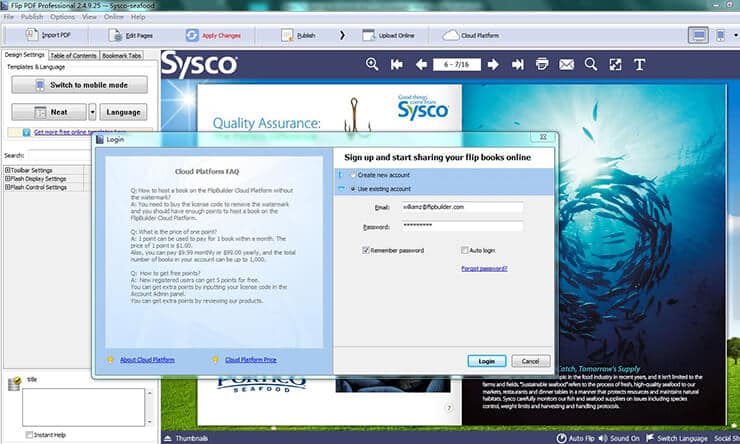Switch to the Bookmark Tabs tab

122,55
